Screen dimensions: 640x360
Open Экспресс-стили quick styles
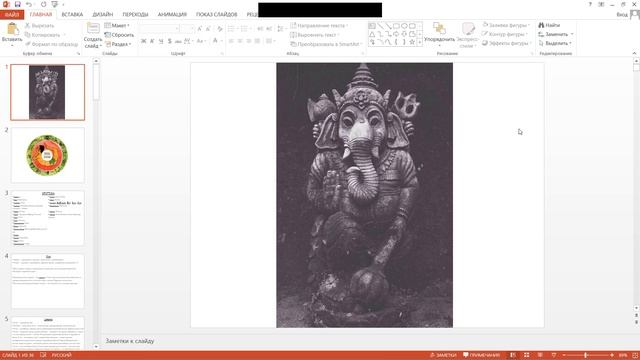coord(468,35)
